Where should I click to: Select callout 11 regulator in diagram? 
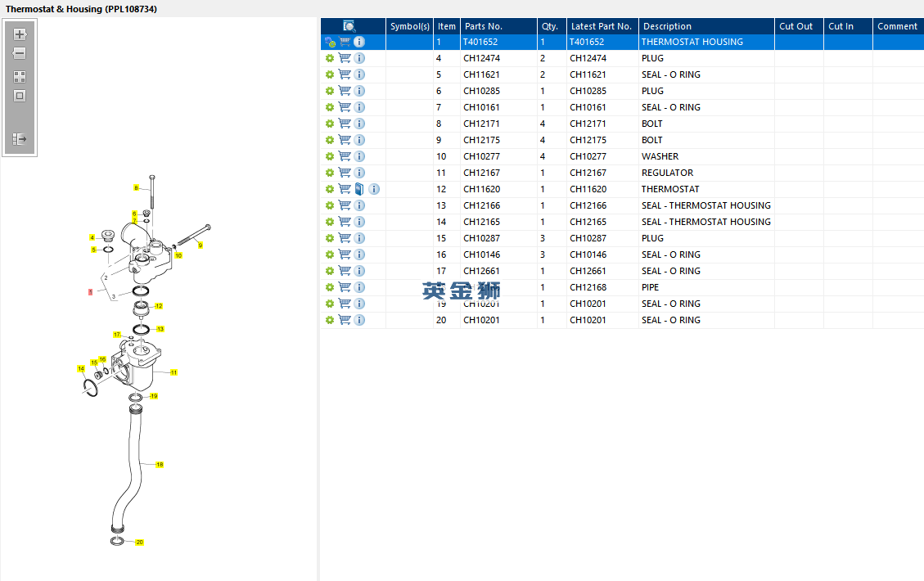[174, 372]
